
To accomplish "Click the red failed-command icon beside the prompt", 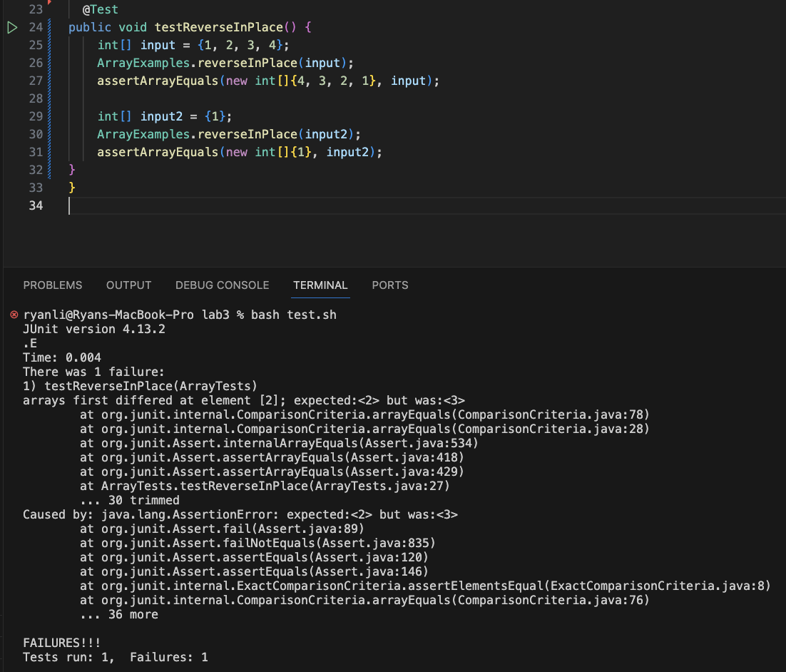I will [x=14, y=315].
